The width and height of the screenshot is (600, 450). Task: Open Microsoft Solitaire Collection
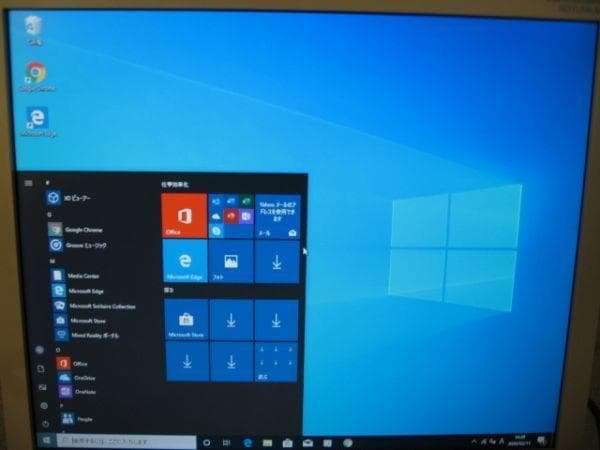94,306
